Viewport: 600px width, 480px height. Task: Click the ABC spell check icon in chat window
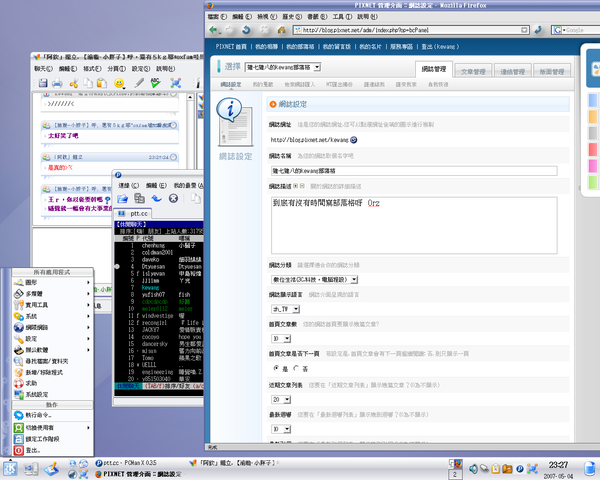155,83
